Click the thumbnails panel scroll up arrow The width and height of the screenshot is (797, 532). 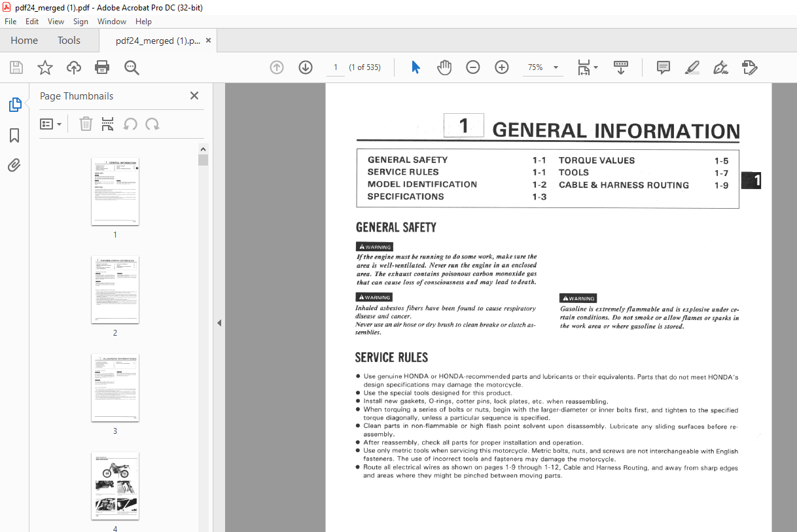point(203,149)
